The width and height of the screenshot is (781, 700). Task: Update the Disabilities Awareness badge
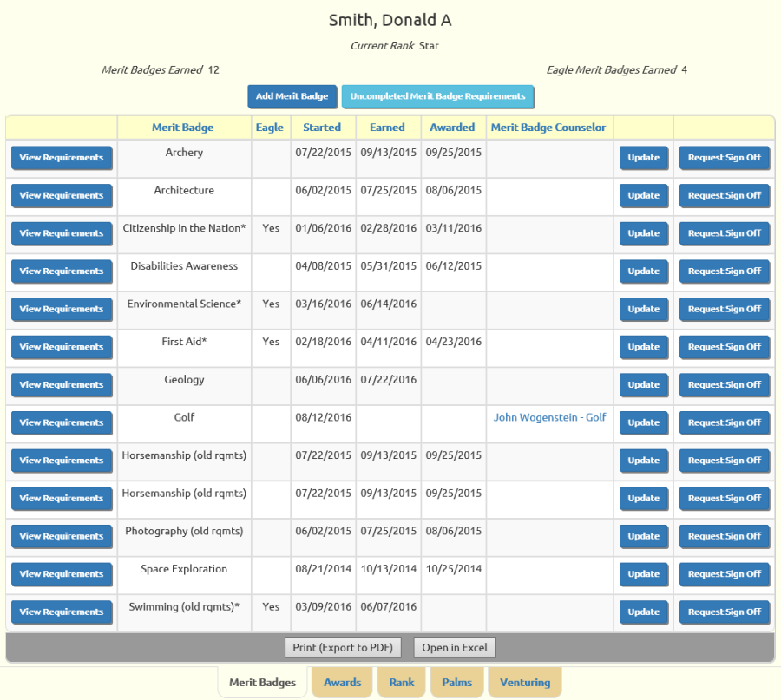[644, 271]
